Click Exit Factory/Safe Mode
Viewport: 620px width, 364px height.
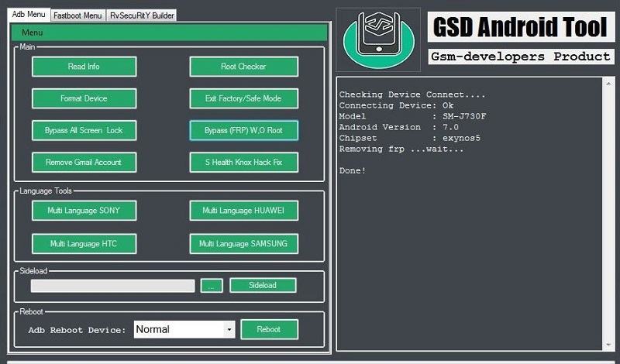click(243, 98)
